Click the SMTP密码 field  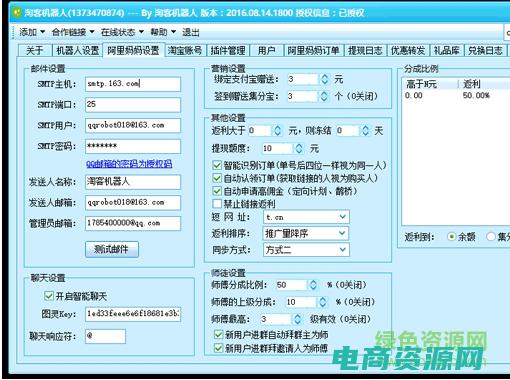(133, 146)
